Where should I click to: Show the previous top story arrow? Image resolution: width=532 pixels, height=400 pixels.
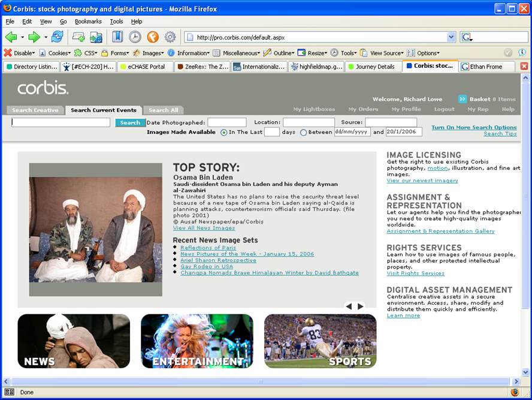(349, 306)
